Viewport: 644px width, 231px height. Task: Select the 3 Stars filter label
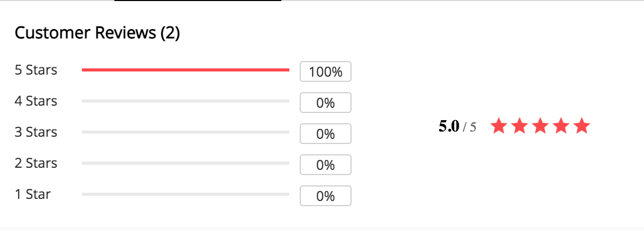(x=36, y=132)
